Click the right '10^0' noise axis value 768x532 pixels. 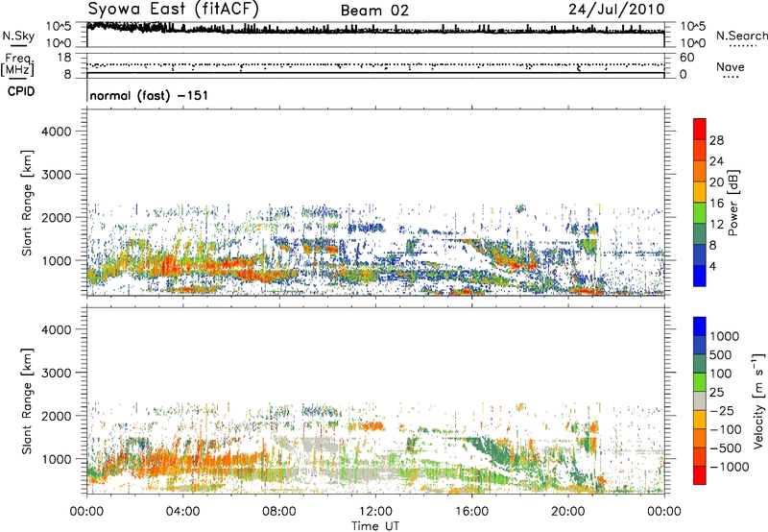[692, 43]
